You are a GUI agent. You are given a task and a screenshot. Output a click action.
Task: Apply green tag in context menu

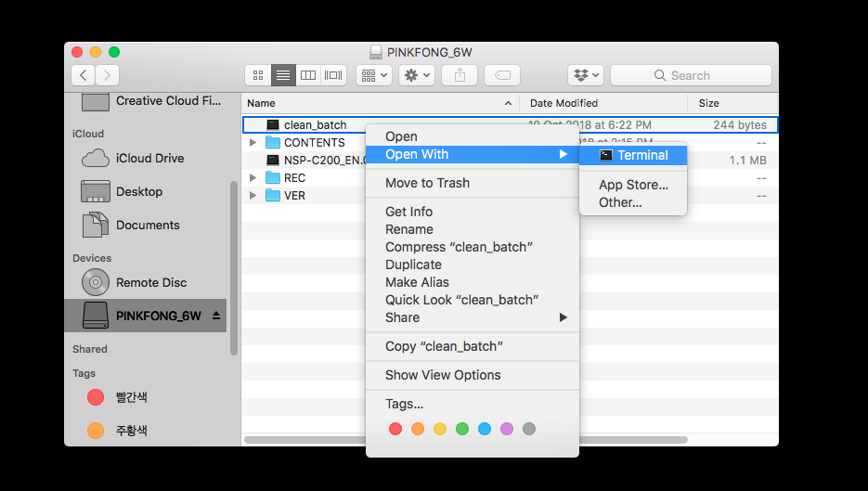(x=462, y=429)
